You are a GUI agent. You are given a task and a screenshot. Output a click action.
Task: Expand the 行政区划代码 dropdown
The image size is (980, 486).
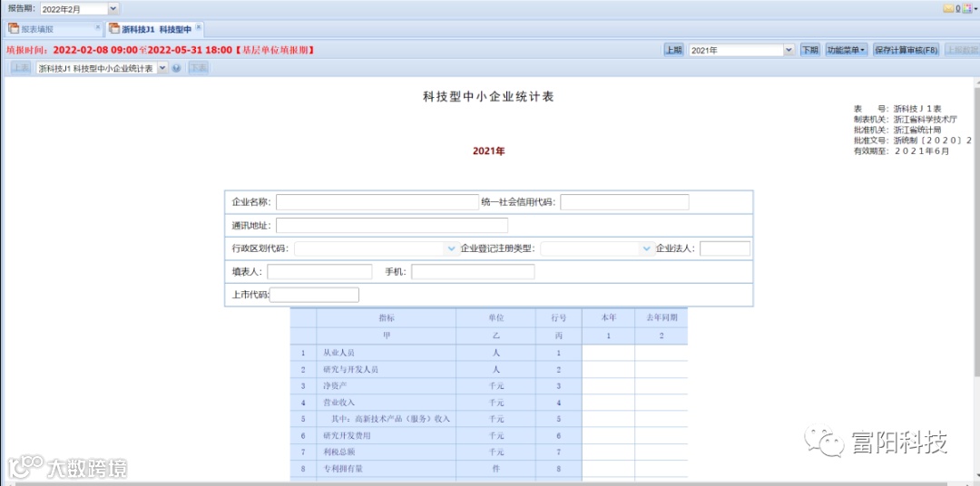pos(452,248)
